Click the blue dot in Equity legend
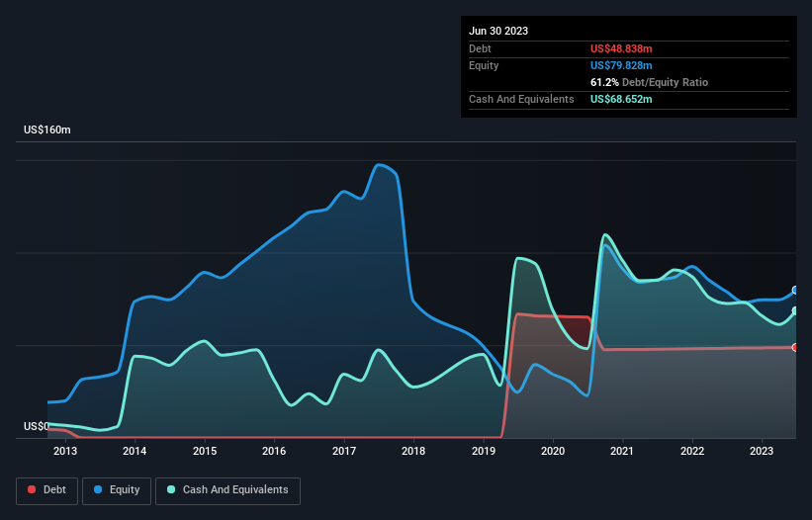812x520 pixels. pyautogui.click(x=98, y=489)
